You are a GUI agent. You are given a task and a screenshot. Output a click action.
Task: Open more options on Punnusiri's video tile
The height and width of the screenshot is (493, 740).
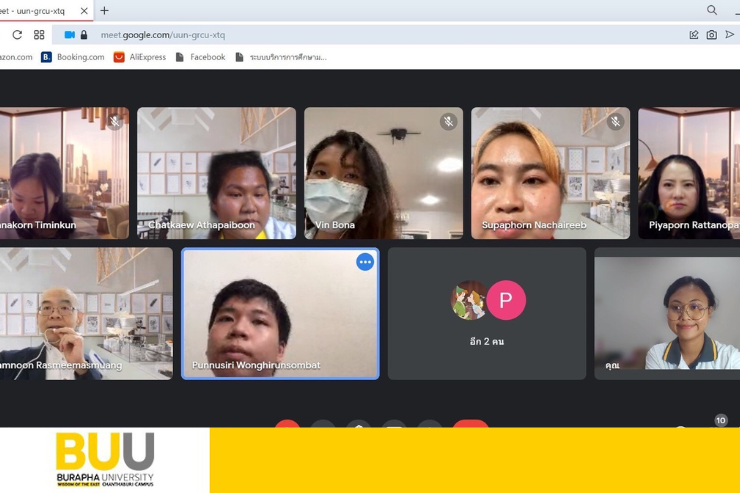[x=365, y=262]
